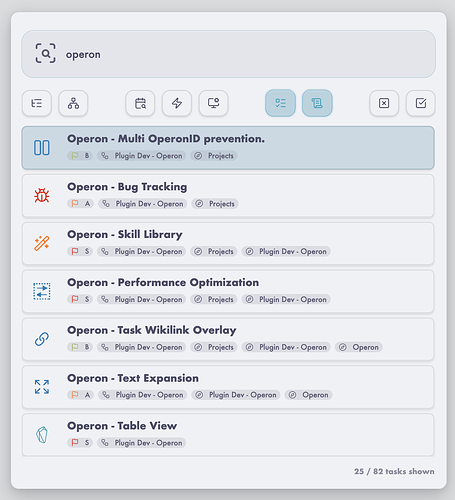
Task: Click the hierarchy tree toolbar button
Action: click(x=73, y=103)
